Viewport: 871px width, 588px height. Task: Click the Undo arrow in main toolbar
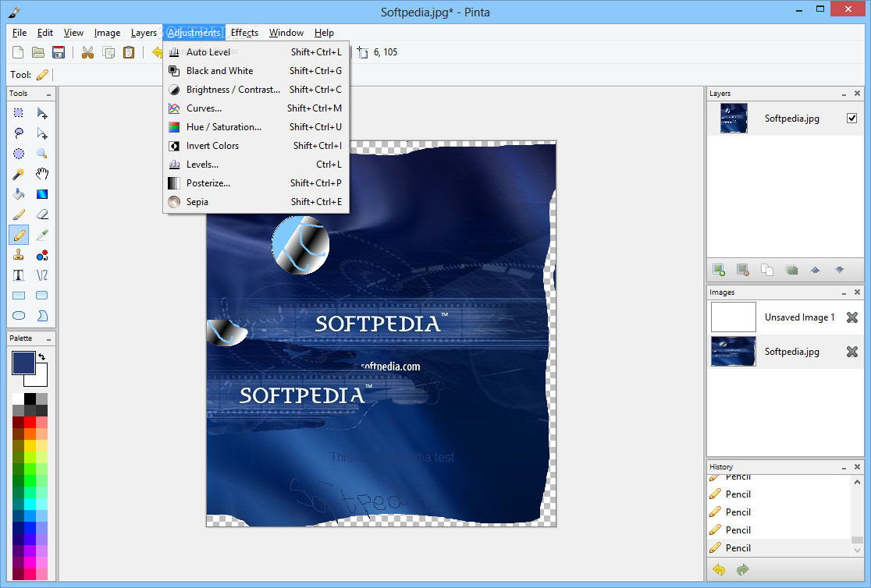158,52
